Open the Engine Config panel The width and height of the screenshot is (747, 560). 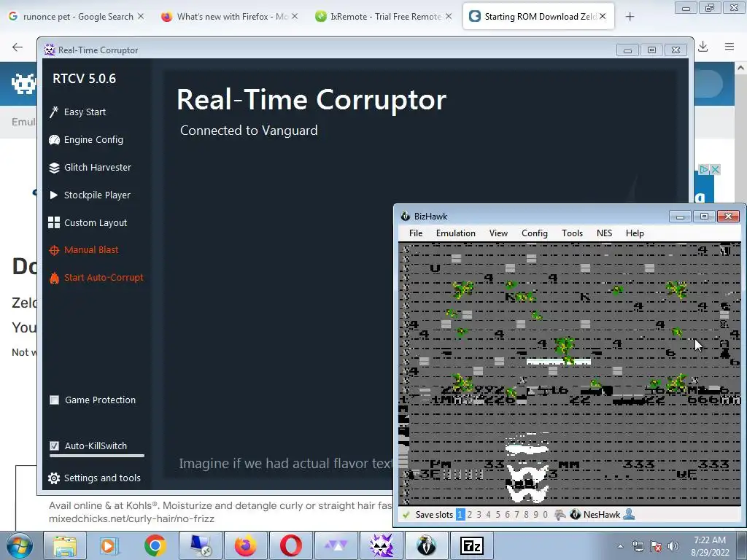point(86,139)
